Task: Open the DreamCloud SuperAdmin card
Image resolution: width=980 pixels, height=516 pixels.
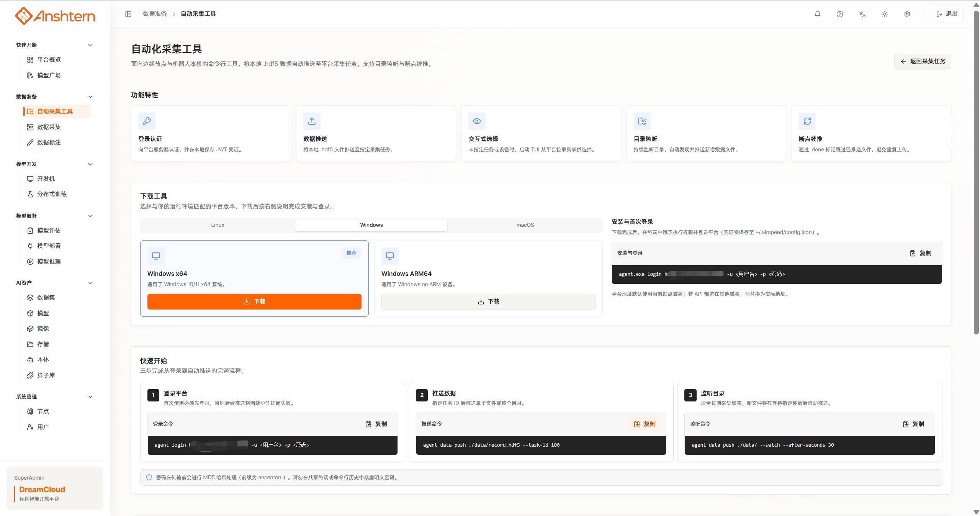Action: (x=55, y=488)
